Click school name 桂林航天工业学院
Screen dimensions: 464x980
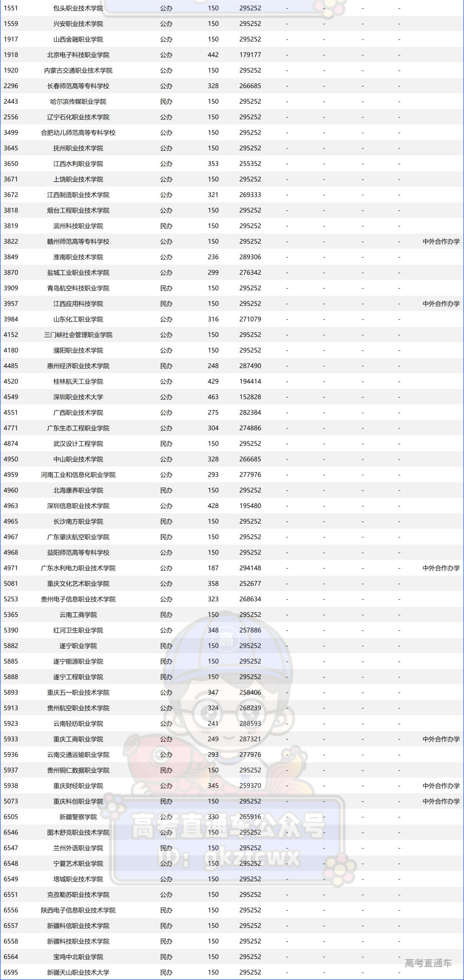[78, 382]
